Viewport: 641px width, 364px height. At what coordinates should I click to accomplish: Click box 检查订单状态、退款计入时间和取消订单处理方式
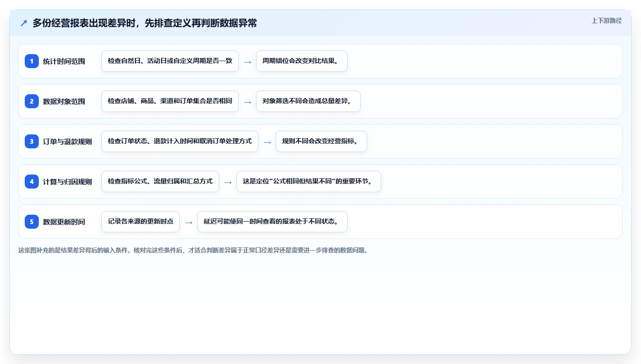(x=180, y=141)
